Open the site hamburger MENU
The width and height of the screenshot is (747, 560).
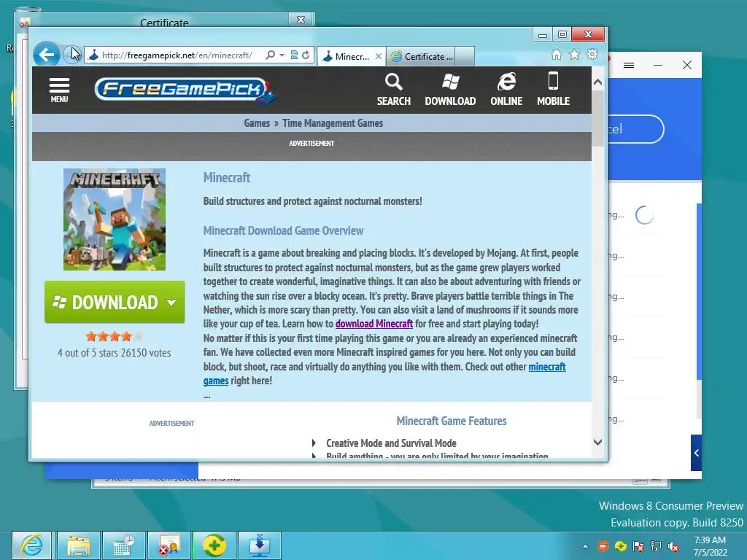point(59,90)
